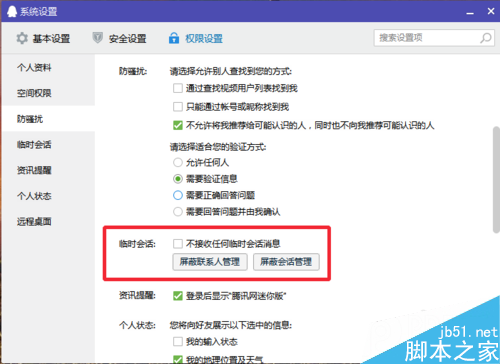Open 空间权限 in the sidebar

coord(34,93)
